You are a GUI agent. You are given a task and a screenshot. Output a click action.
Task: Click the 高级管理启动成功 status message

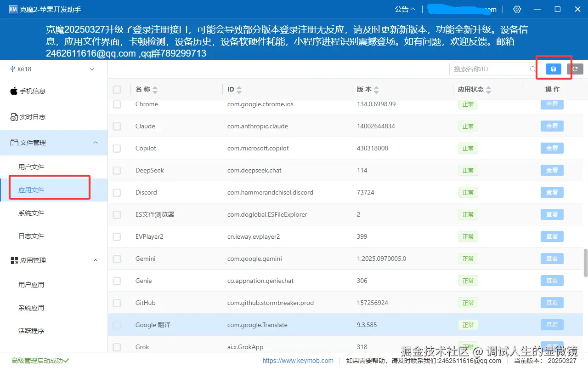pos(40,361)
